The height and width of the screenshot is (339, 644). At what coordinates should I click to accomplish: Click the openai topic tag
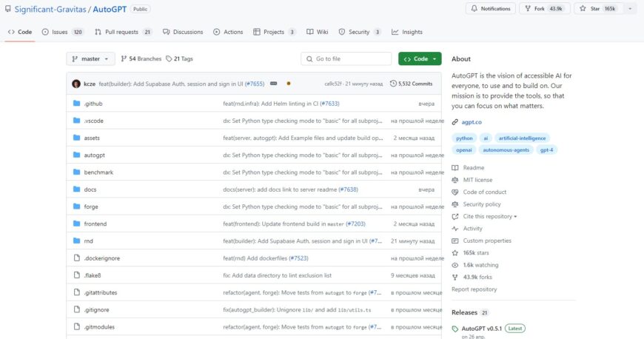click(464, 150)
